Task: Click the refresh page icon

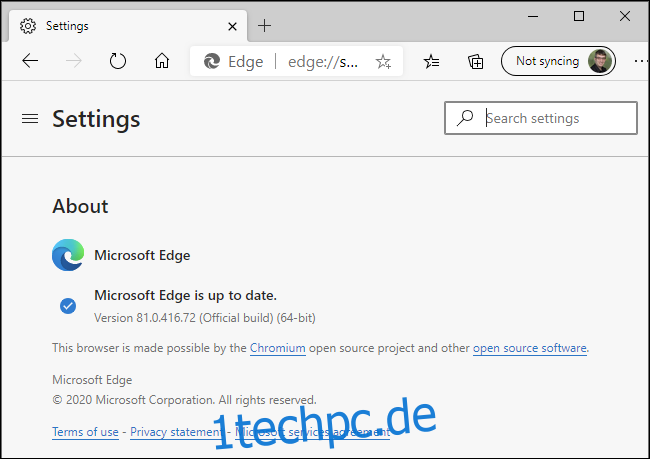Action: (118, 61)
